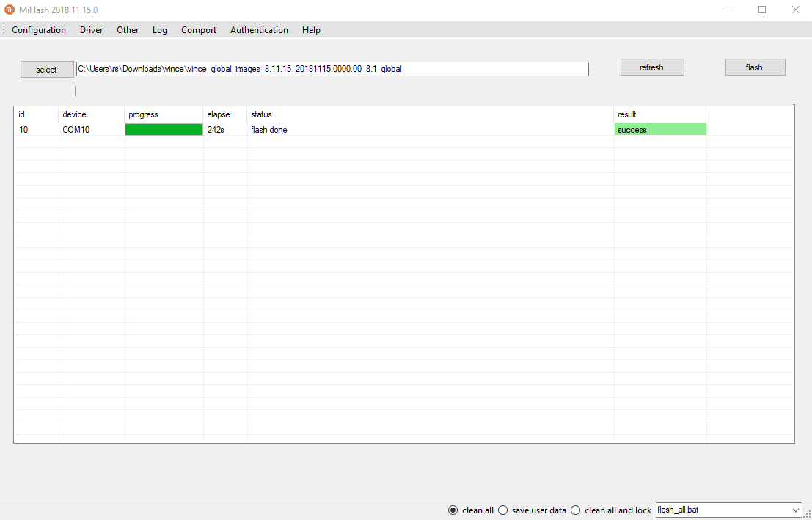Image resolution: width=812 pixels, height=520 pixels.
Task: Open the Authentication menu
Action: (x=259, y=30)
